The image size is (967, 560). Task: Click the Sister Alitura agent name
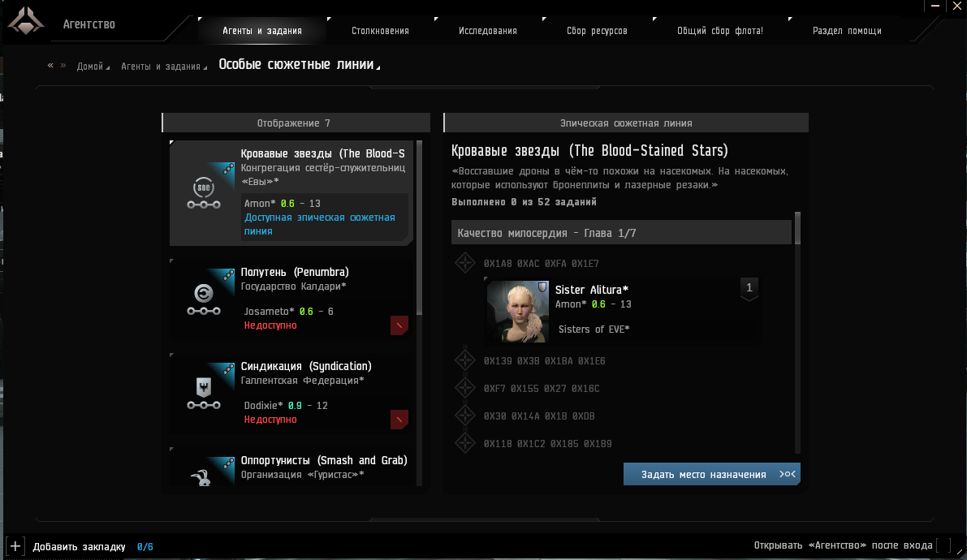[591, 290]
